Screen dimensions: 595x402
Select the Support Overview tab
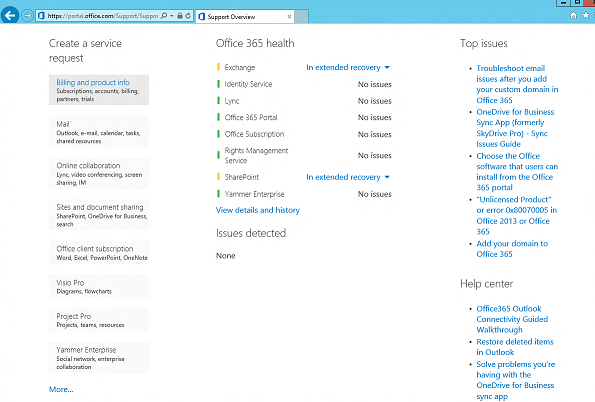click(245, 16)
